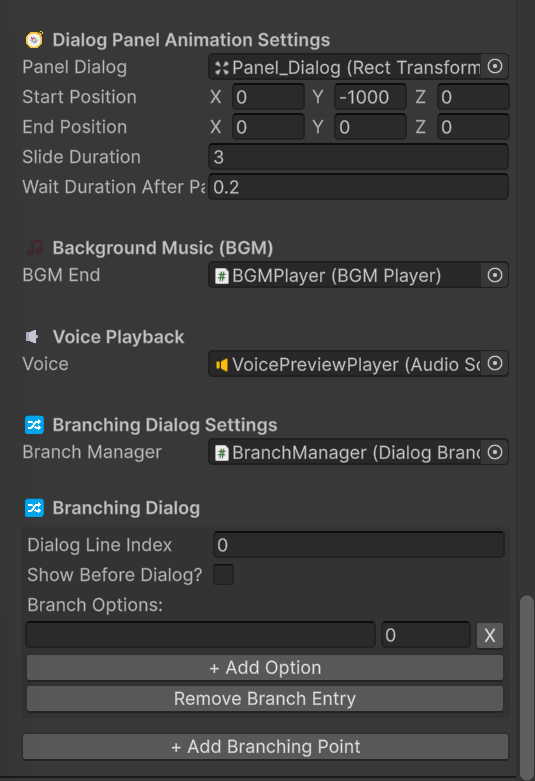
Task: Click the Branching Dialog section shuffle icon
Action: [x=34, y=508]
